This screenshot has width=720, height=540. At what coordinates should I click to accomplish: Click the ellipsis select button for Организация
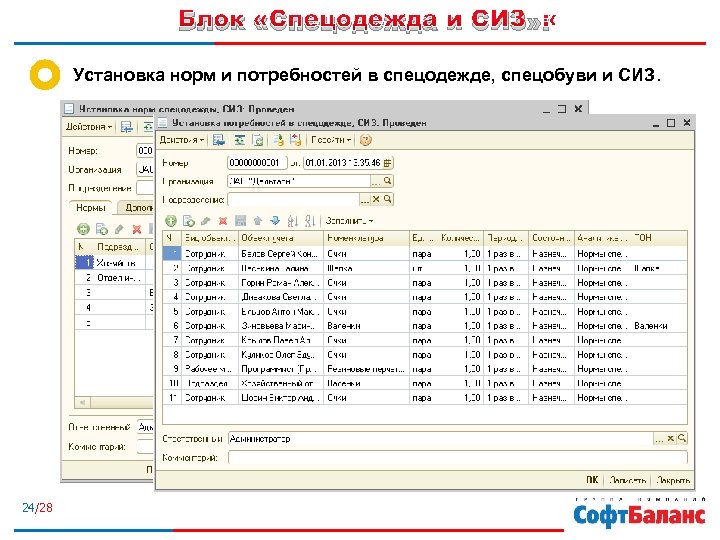coord(376,181)
